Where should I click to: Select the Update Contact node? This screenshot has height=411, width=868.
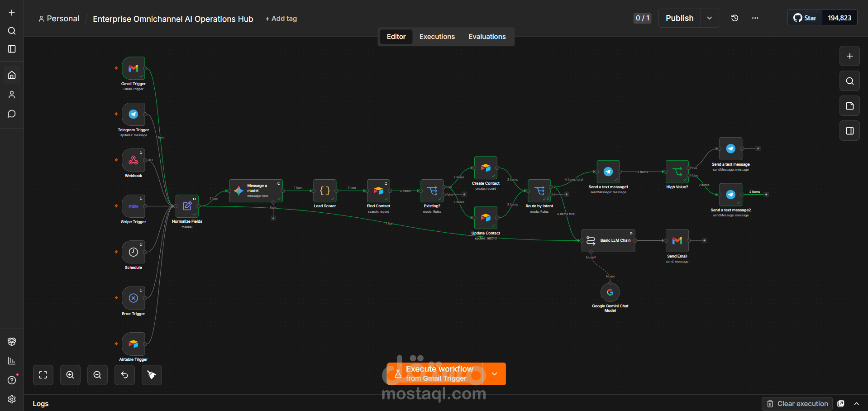[486, 218]
